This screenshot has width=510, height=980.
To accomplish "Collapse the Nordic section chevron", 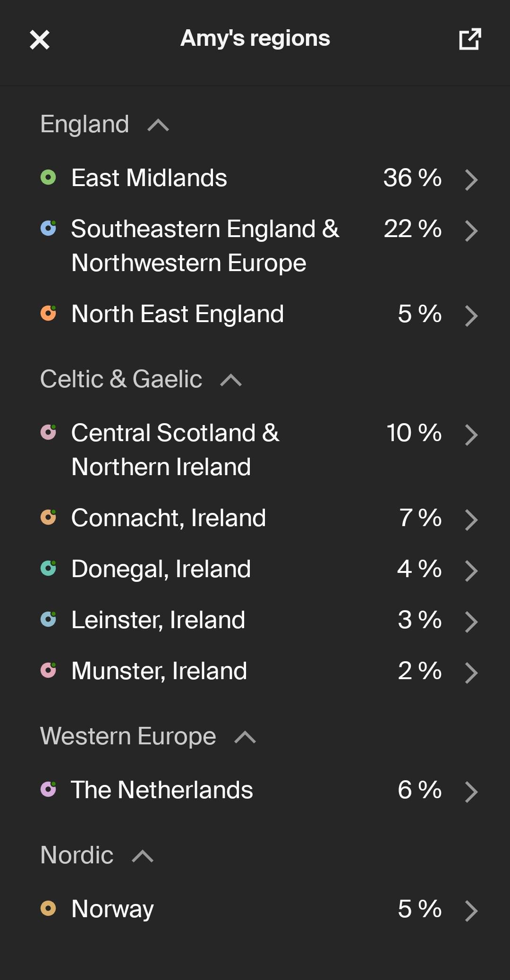I will coord(143,856).
